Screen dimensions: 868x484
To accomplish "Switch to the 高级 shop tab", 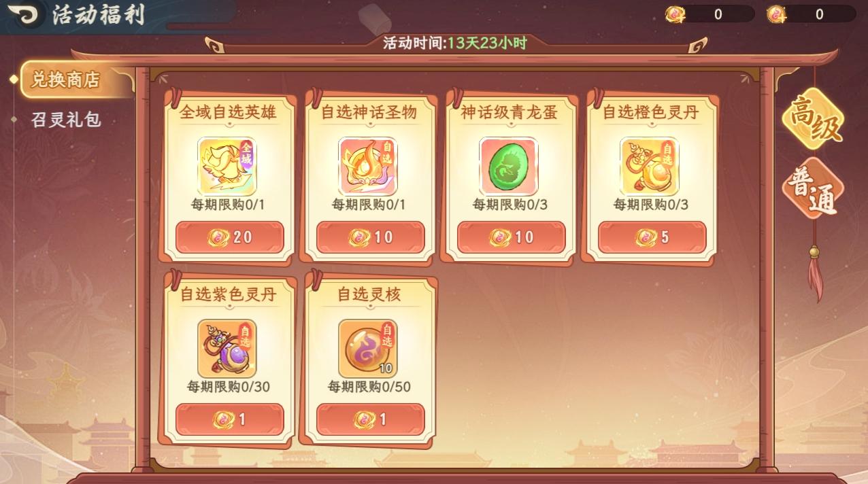I will [813, 119].
